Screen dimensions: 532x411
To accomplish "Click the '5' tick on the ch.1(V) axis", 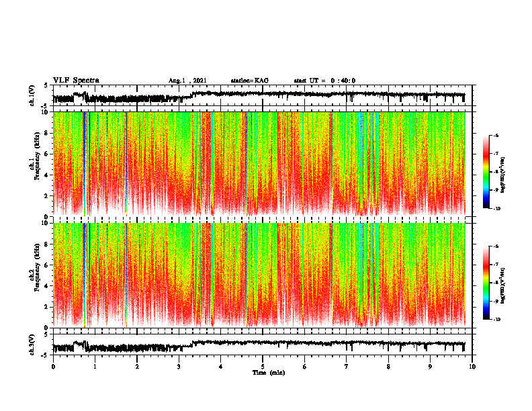I will coord(46,85).
